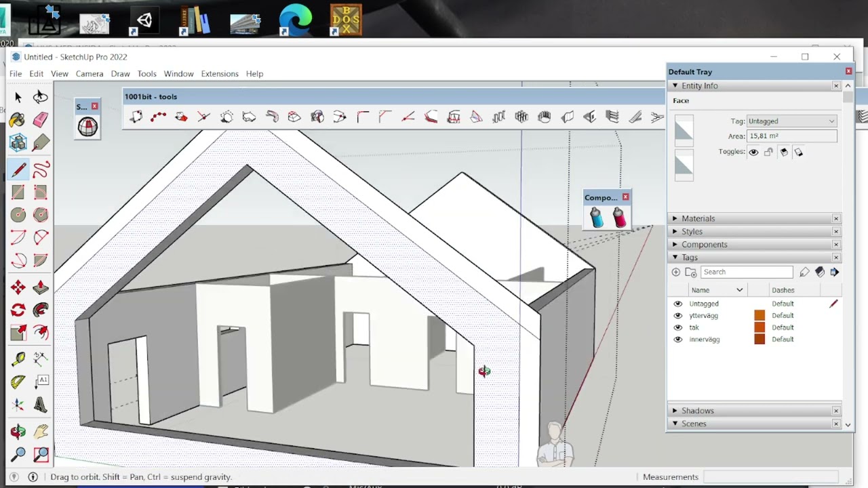Open the Extensions menu

point(220,74)
